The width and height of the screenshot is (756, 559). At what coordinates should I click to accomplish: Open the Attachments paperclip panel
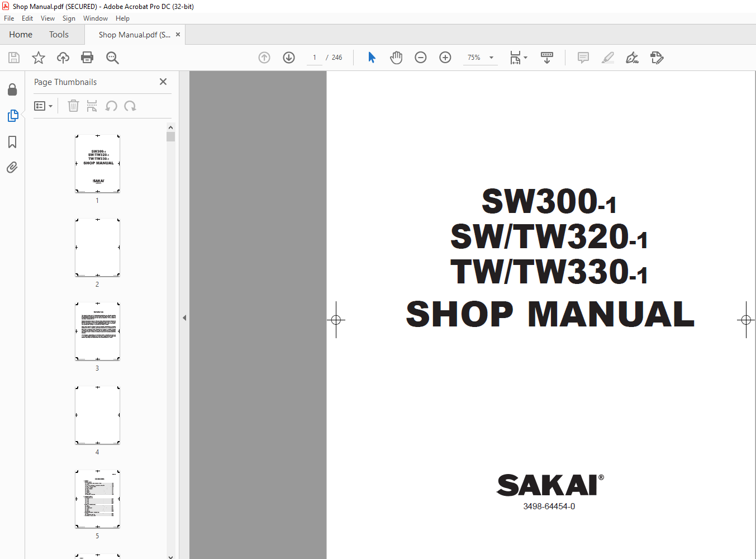click(x=12, y=167)
